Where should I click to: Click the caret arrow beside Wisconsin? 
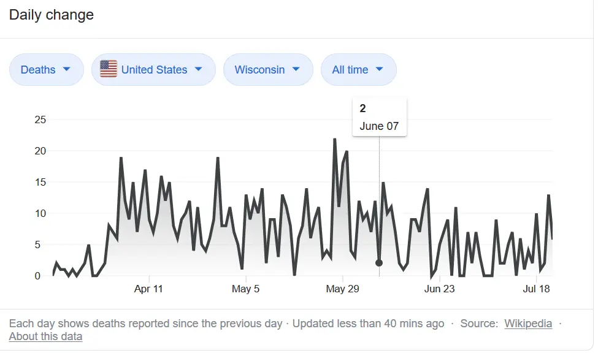[x=296, y=69]
